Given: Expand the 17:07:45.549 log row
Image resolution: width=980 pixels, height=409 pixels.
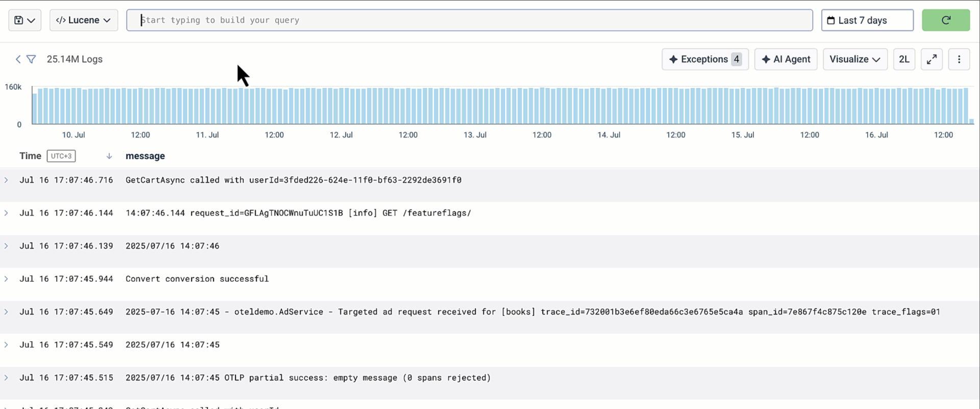Looking at the screenshot, I should (x=6, y=345).
